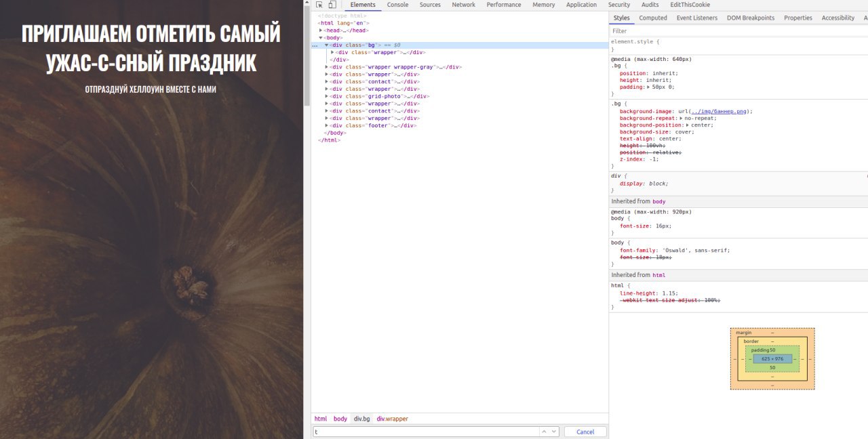Screen dimensions: 868x439
Task: Jump to next search result arrow
Action: click(x=554, y=432)
